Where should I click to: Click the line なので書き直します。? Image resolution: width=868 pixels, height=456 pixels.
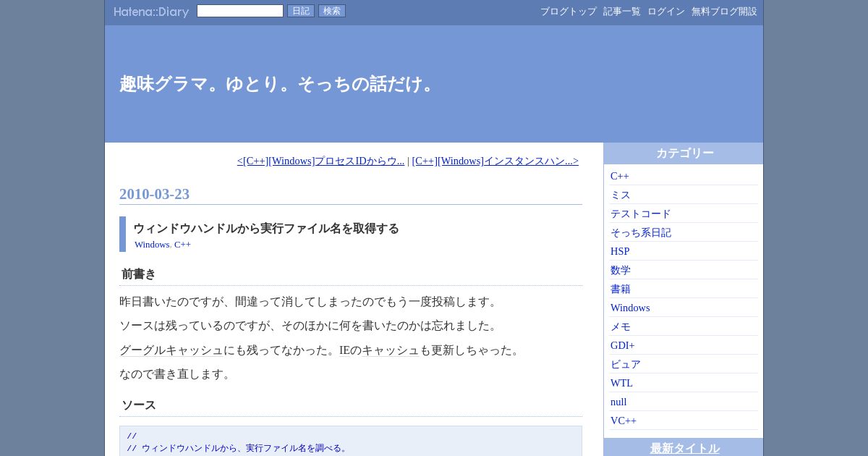click(177, 374)
